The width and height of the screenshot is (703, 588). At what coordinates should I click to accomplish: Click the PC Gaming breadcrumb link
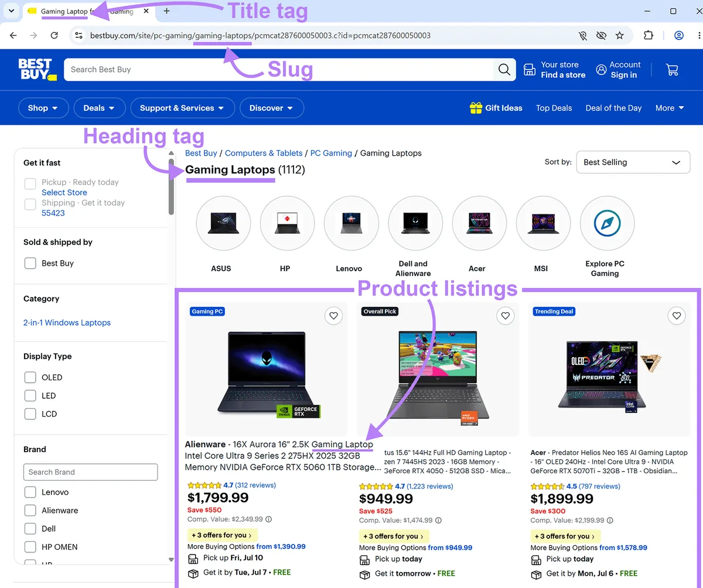(x=331, y=153)
